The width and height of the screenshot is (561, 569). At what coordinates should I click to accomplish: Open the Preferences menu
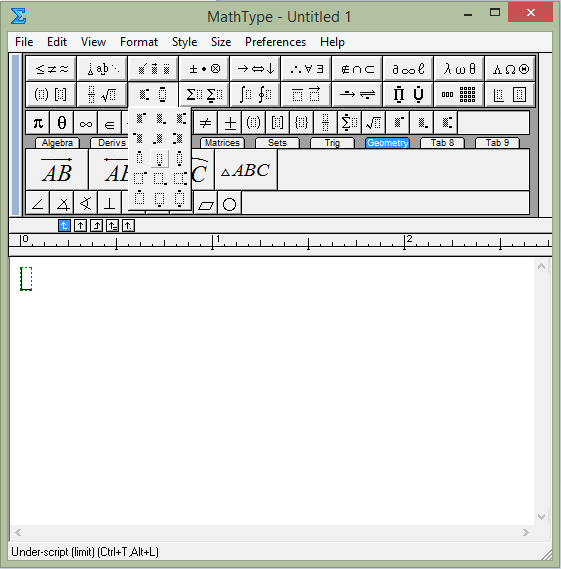275,42
